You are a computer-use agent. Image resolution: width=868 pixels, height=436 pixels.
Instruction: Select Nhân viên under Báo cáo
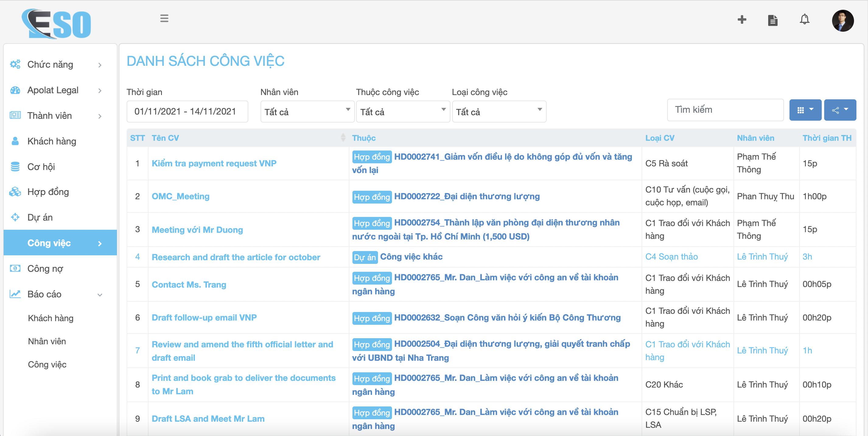tap(47, 341)
